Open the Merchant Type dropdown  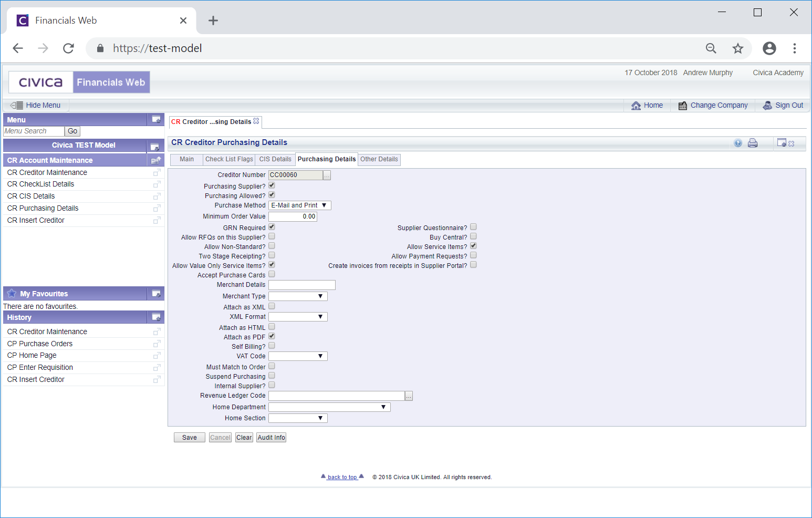click(298, 296)
